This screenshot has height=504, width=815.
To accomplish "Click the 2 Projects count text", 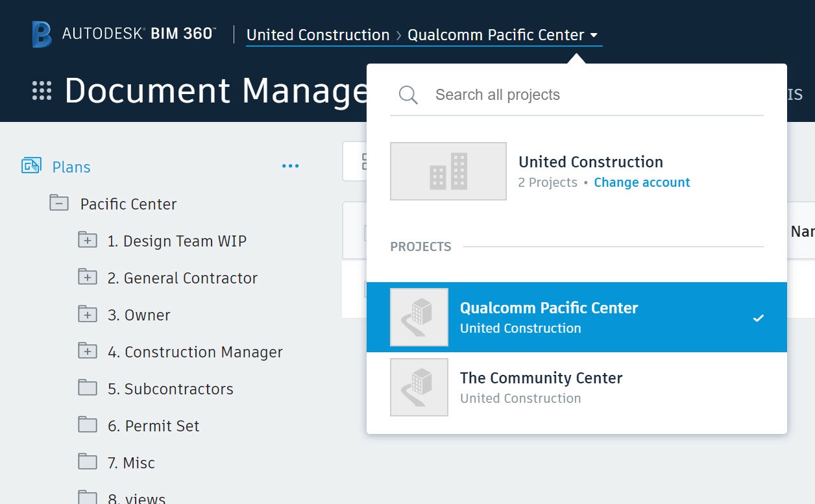I will click(x=548, y=182).
